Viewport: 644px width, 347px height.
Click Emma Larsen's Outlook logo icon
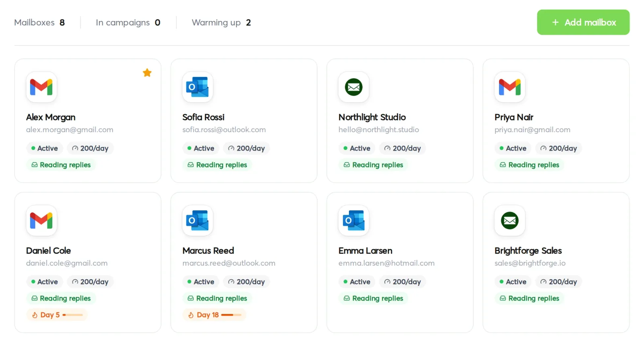(x=354, y=220)
